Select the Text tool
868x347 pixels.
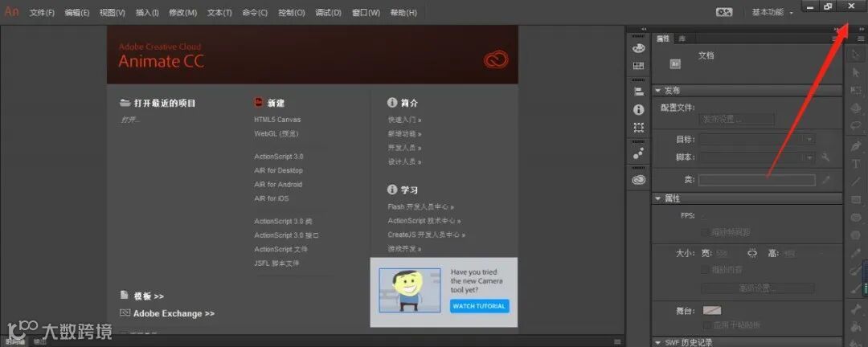857,163
